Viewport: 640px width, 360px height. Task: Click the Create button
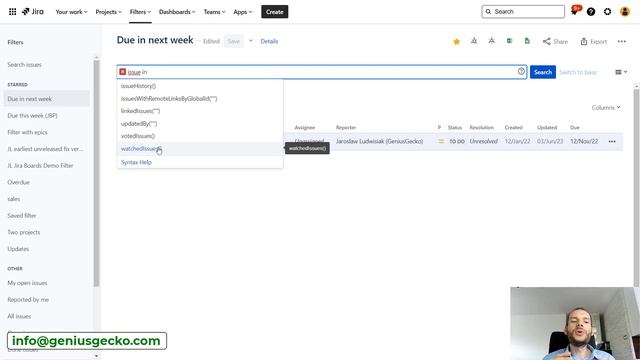click(x=275, y=12)
